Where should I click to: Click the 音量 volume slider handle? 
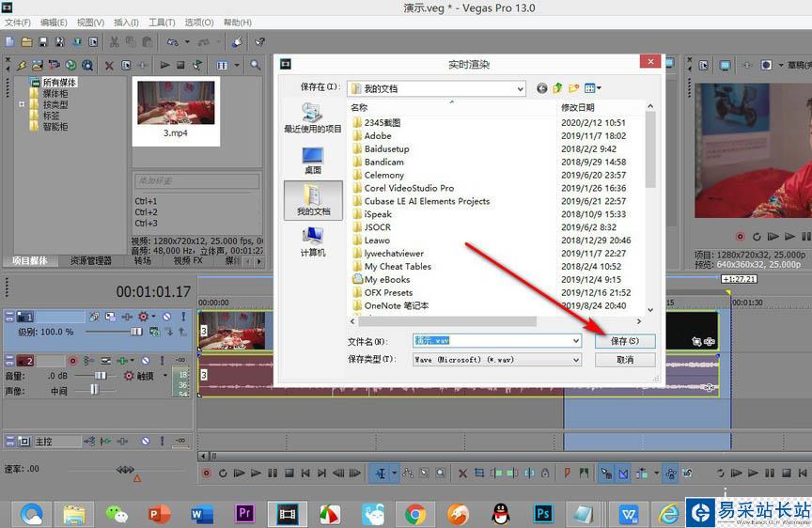pyautogui.click(x=100, y=375)
